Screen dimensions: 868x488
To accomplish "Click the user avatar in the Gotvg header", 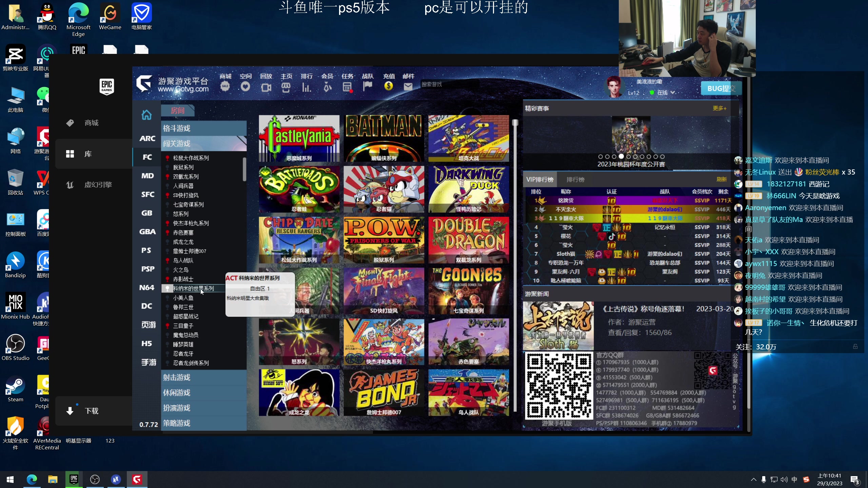I will 614,87.
